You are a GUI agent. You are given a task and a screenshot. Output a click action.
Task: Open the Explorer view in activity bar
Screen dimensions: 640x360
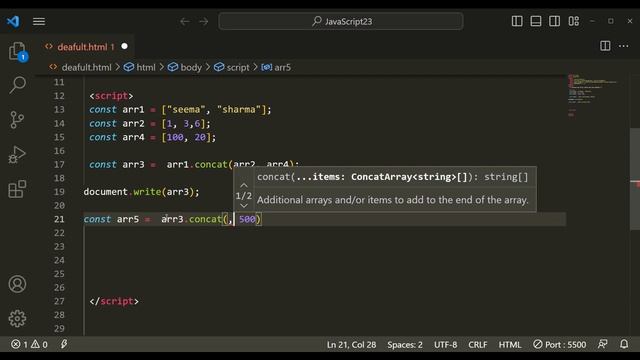click(x=17, y=51)
